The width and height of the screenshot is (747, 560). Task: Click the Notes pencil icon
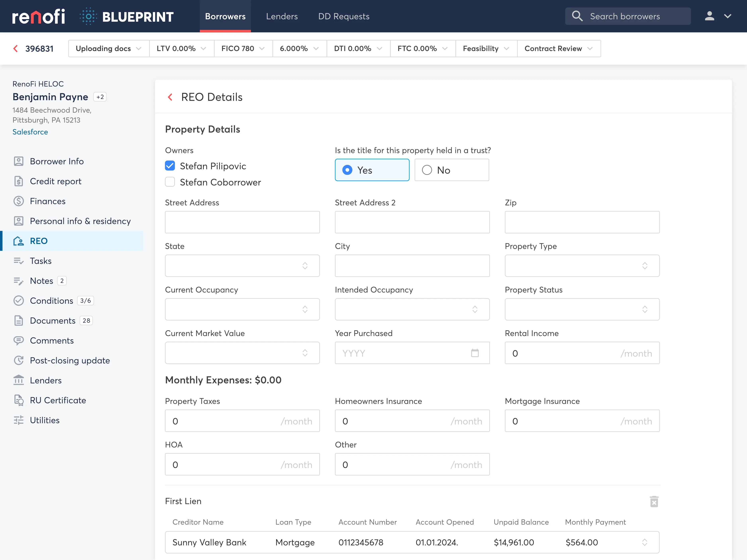(19, 281)
